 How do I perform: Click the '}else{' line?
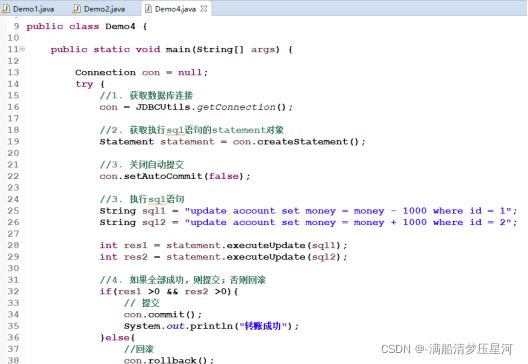(x=117, y=337)
